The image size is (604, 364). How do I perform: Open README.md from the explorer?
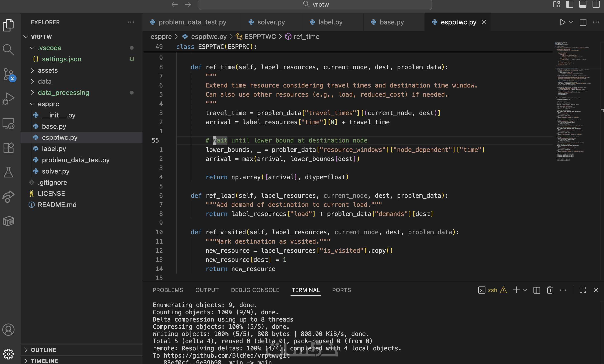(57, 205)
